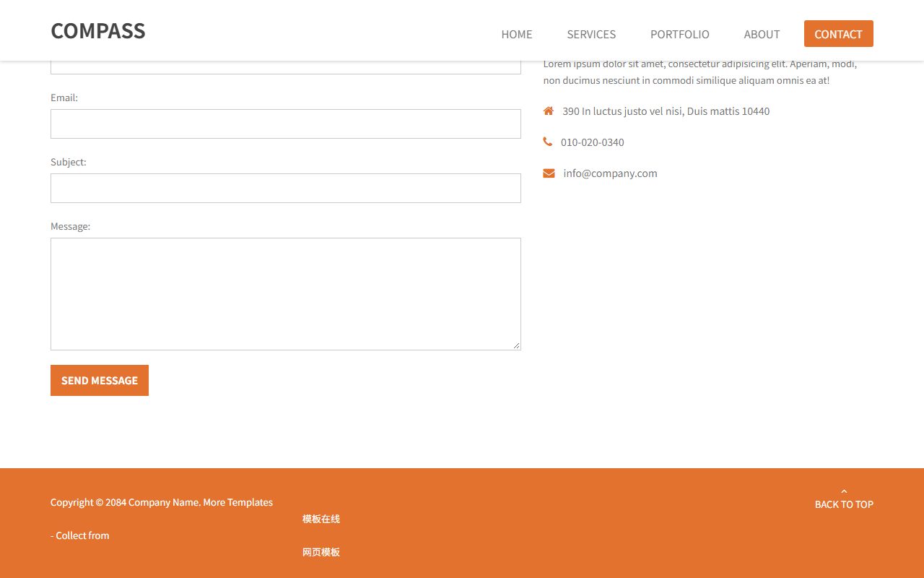The width and height of the screenshot is (924, 578).
Task: Select the Contact nav button
Action: click(x=839, y=34)
